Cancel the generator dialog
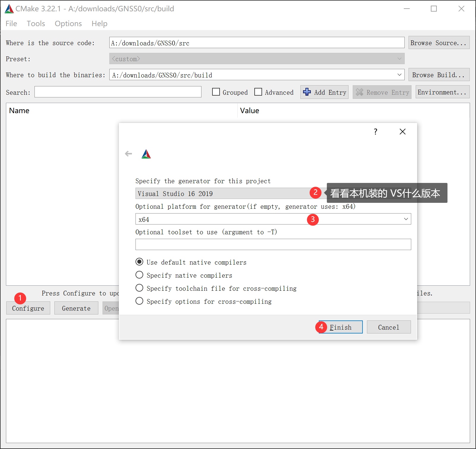Image resolution: width=476 pixels, height=449 pixels. click(x=389, y=327)
